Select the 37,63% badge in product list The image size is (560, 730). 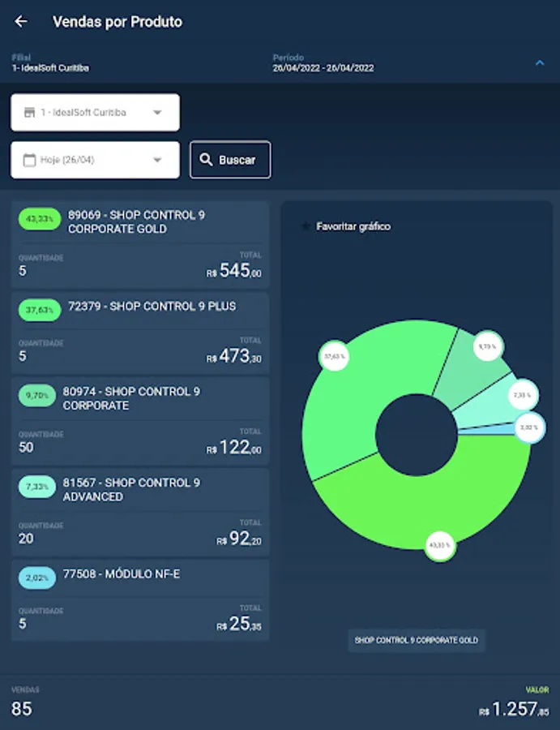click(x=40, y=310)
